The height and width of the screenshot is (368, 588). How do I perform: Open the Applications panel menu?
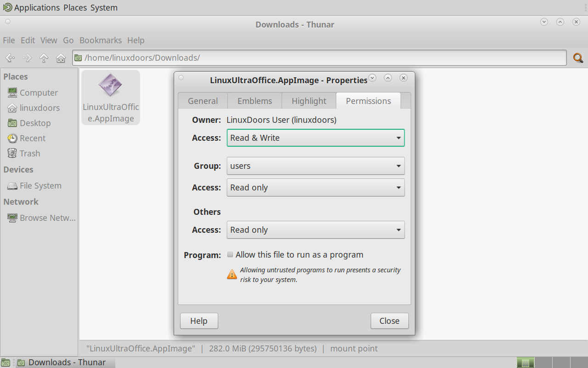pyautogui.click(x=37, y=7)
